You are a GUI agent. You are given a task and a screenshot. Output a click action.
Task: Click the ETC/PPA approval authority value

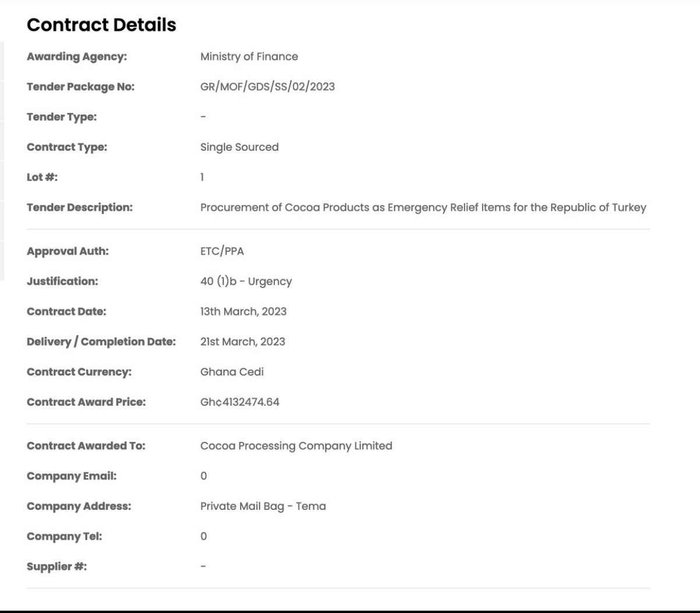point(222,251)
